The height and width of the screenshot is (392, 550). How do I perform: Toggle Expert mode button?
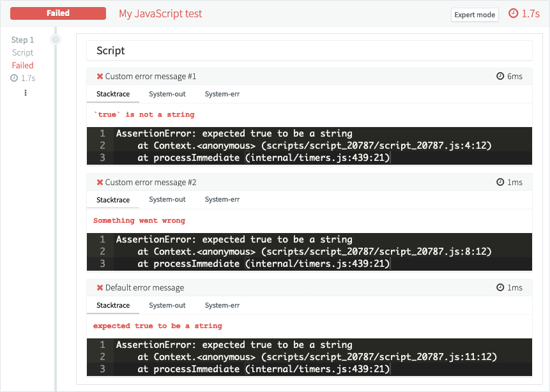[475, 15]
